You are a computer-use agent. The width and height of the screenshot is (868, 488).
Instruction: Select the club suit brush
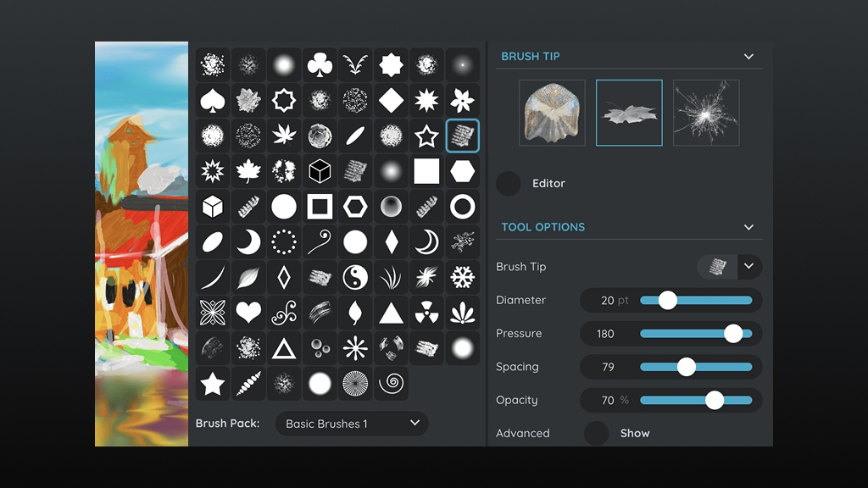point(320,64)
